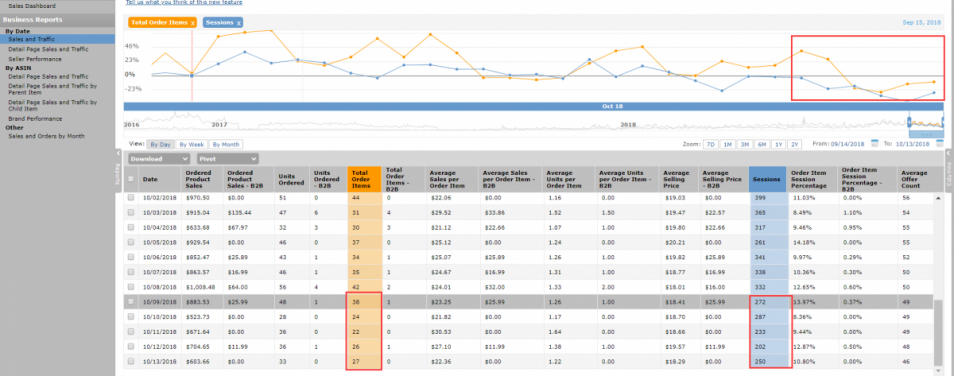Open the Pivot dropdown
Viewport: 954px width, 376px height.
point(228,158)
